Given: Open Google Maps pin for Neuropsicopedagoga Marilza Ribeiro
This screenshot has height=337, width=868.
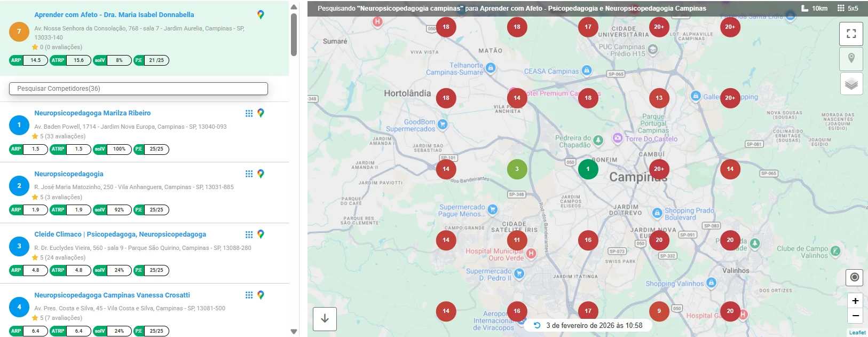Looking at the screenshot, I should coord(261,113).
